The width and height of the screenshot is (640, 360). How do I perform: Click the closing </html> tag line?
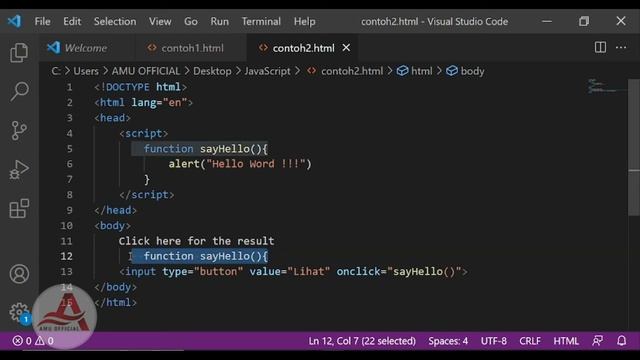coord(116,302)
